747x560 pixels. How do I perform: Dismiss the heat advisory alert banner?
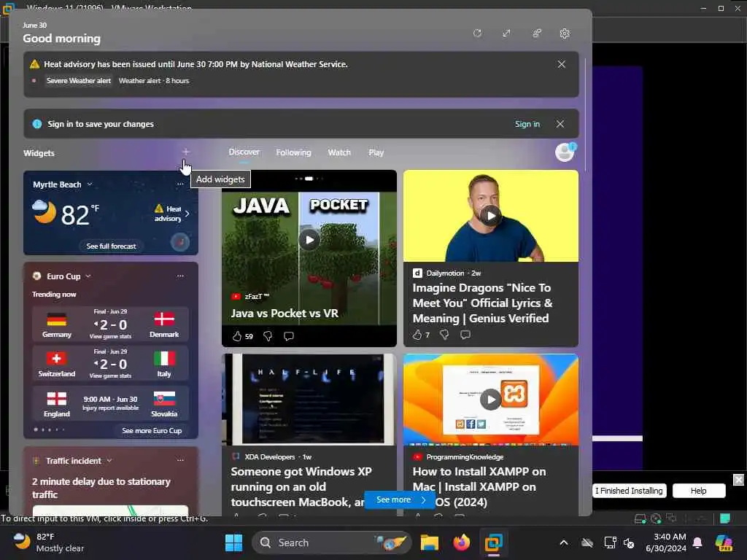[562, 64]
